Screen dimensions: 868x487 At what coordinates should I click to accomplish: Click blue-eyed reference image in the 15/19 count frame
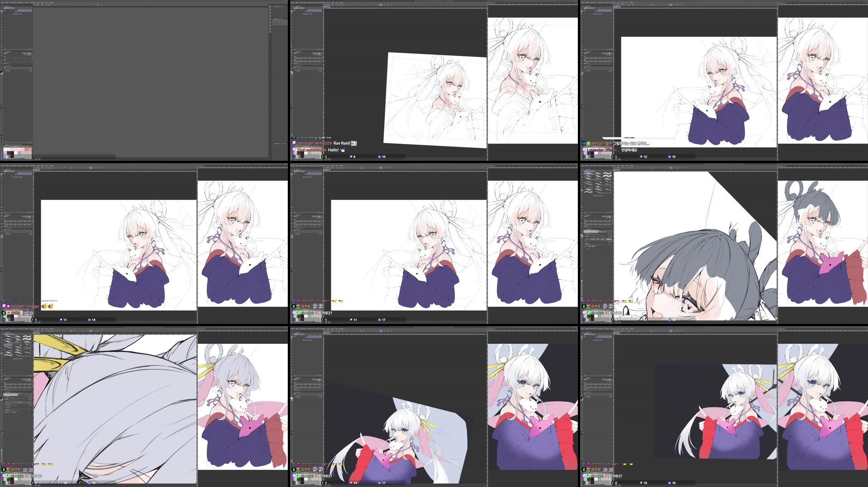(823, 407)
